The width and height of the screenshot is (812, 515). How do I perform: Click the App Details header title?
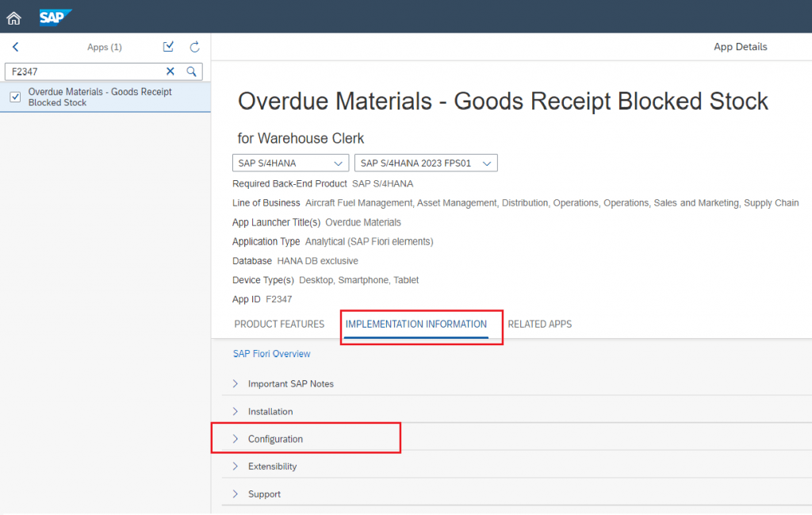[740, 47]
